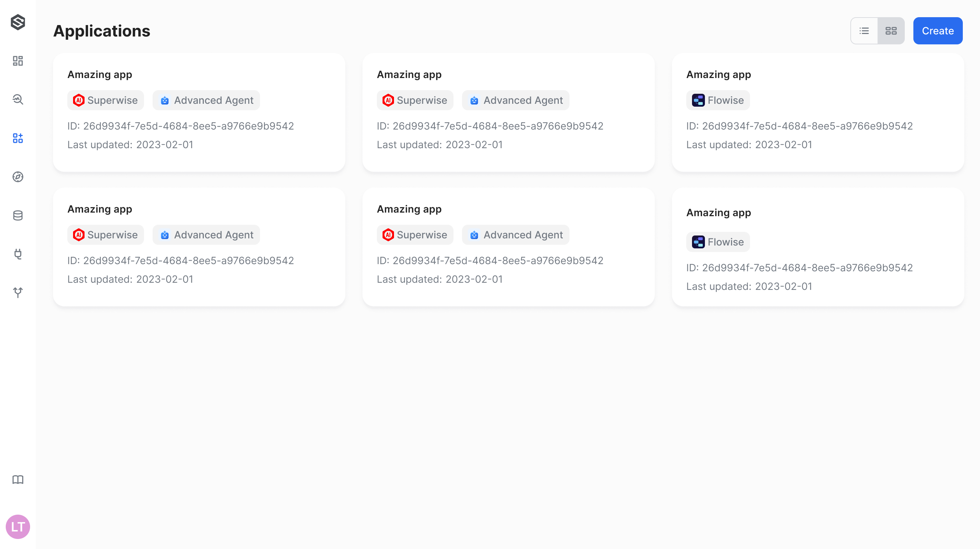Click the red AI hexagon icon, bottom-left card
This screenshot has height=549, width=980.
click(x=79, y=235)
